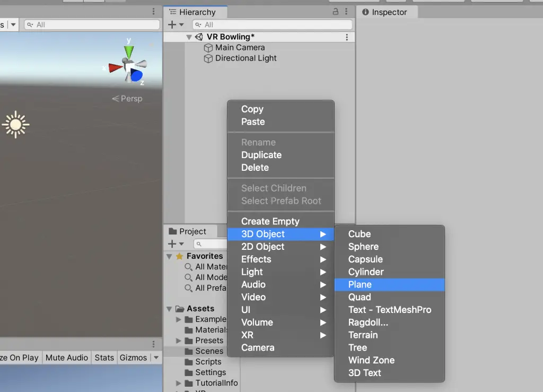The image size is (543, 392).
Task: Toggle Gizmos in Game view
Action: tap(133, 358)
